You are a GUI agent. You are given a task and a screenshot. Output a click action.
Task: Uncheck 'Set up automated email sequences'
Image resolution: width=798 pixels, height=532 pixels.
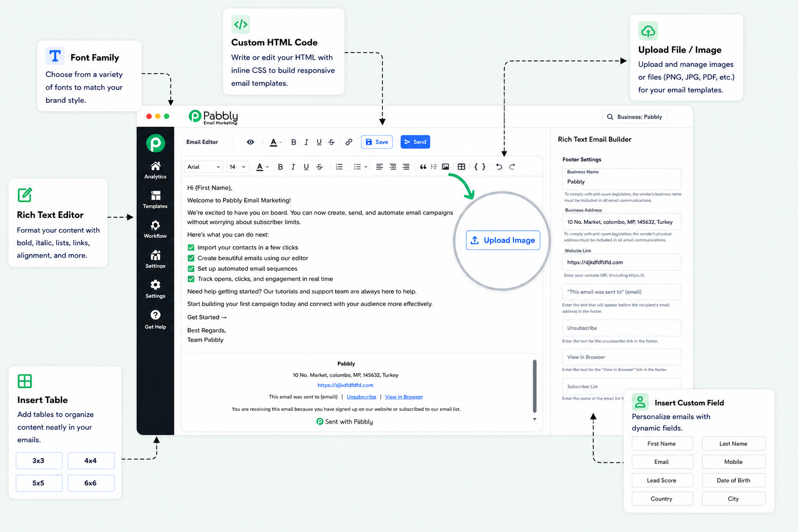191,269
